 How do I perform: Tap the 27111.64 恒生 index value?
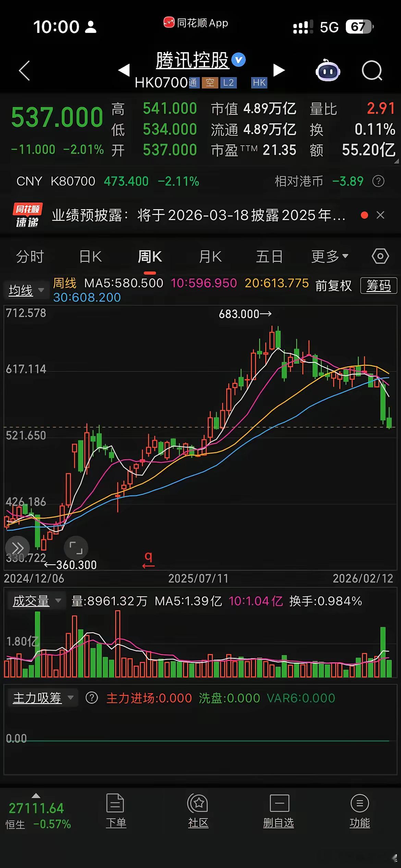pos(36,808)
